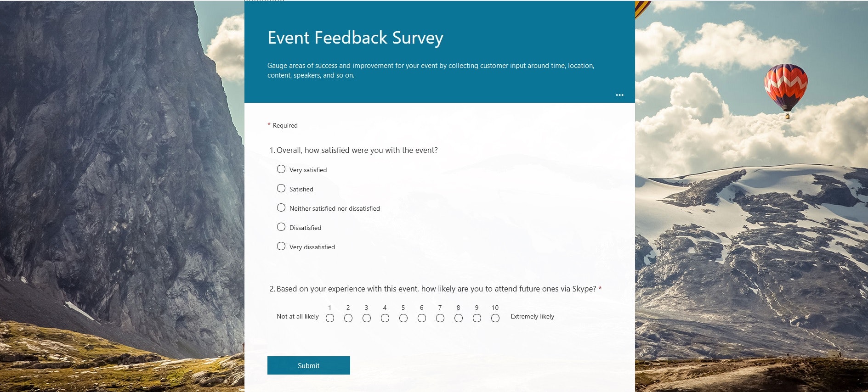Click the Submit button
Viewport: 868px width, 392px height.
[x=308, y=365]
